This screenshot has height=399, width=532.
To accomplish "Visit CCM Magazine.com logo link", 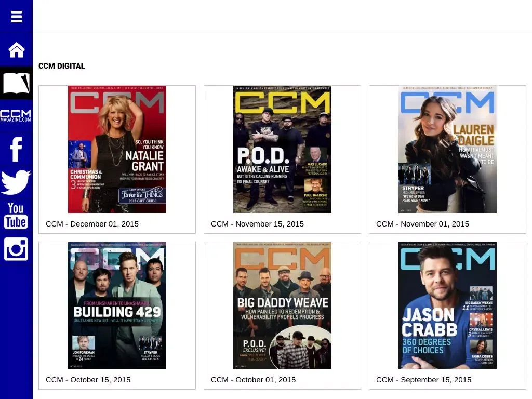I will 16,116.
